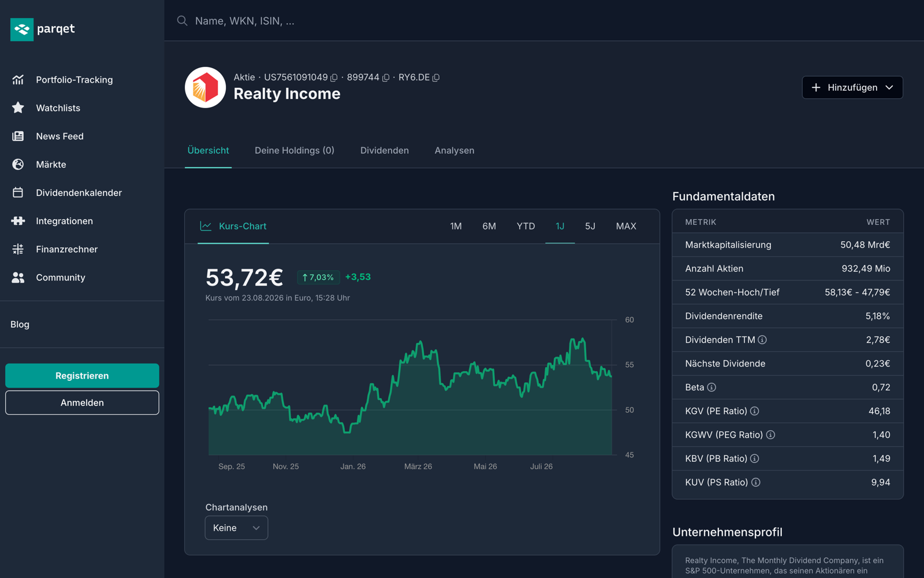Open Märkte in sidebar
The width and height of the screenshot is (924, 578).
pos(51,165)
